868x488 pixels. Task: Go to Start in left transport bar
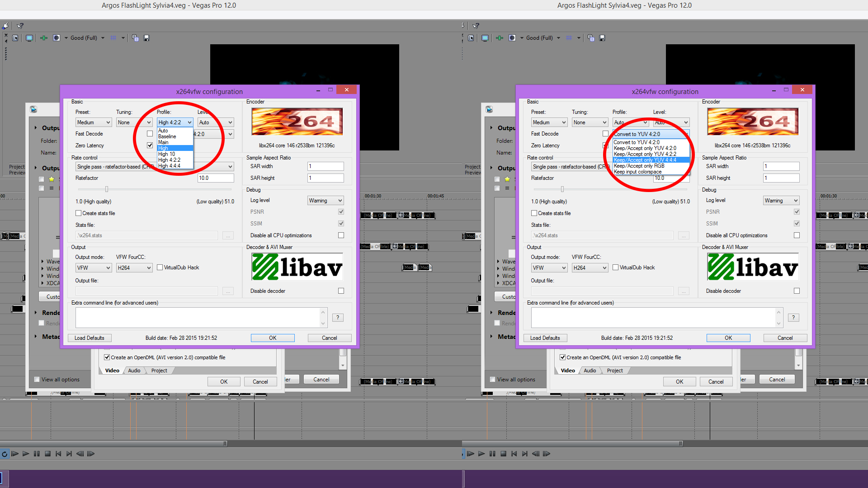pos(58,454)
